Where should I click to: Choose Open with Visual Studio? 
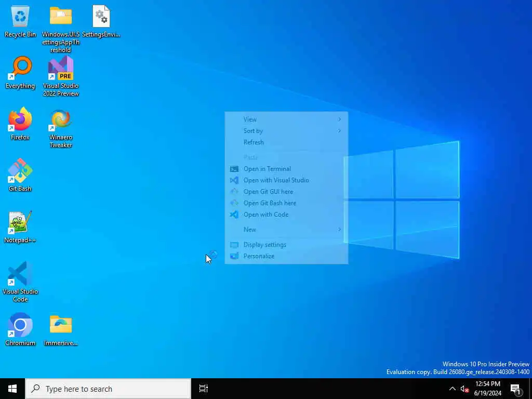(x=286, y=180)
